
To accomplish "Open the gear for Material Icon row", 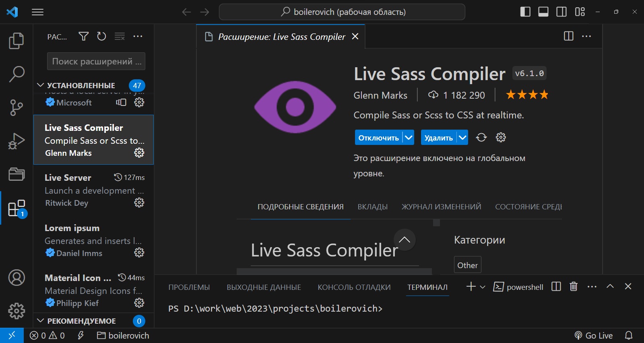I will tap(139, 302).
